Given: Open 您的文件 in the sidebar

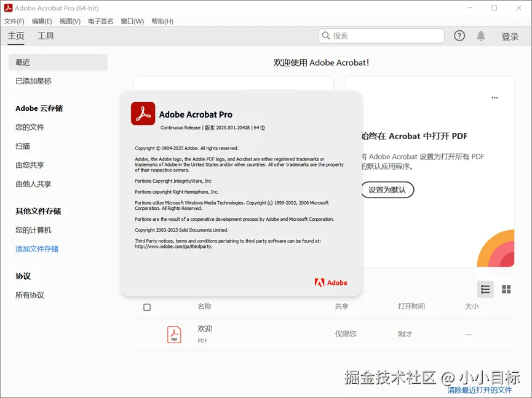Looking at the screenshot, I should coord(30,127).
